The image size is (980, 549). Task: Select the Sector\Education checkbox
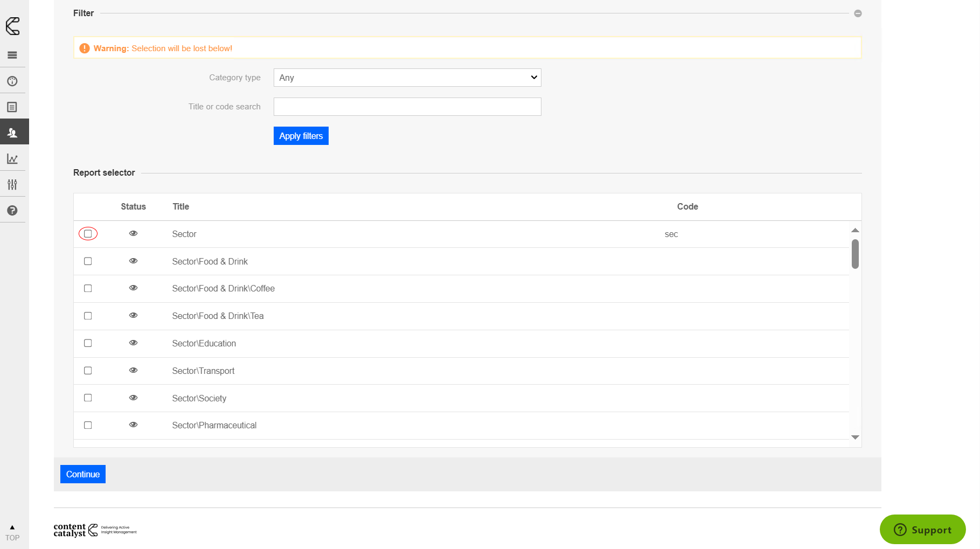tap(88, 343)
